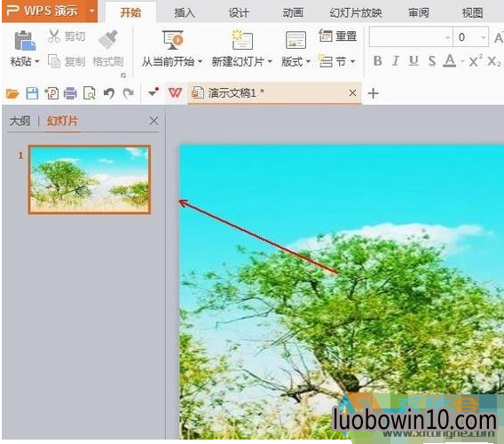This screenshot has width=504, height=444.
Task: Click the export to PDF icon
Action: click(51, 93)
